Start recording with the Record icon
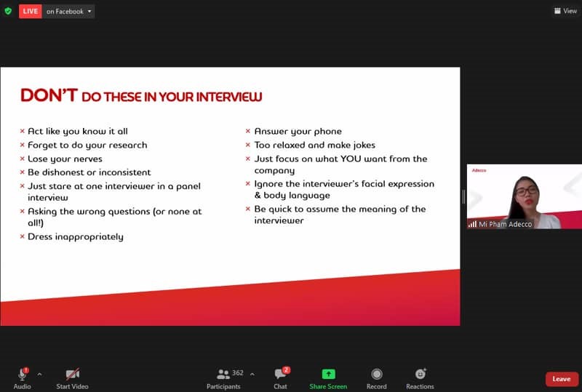 (376, 374)
